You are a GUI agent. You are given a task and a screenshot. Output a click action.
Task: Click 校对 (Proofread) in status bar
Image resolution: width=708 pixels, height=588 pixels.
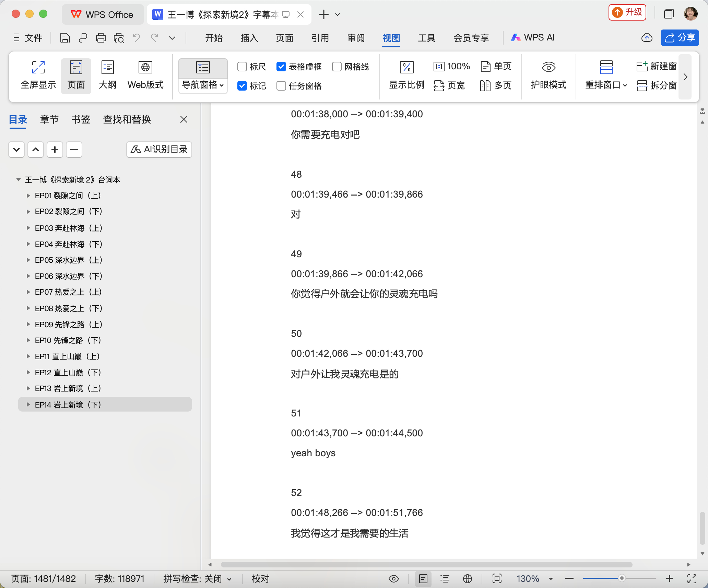pos(260,579)
